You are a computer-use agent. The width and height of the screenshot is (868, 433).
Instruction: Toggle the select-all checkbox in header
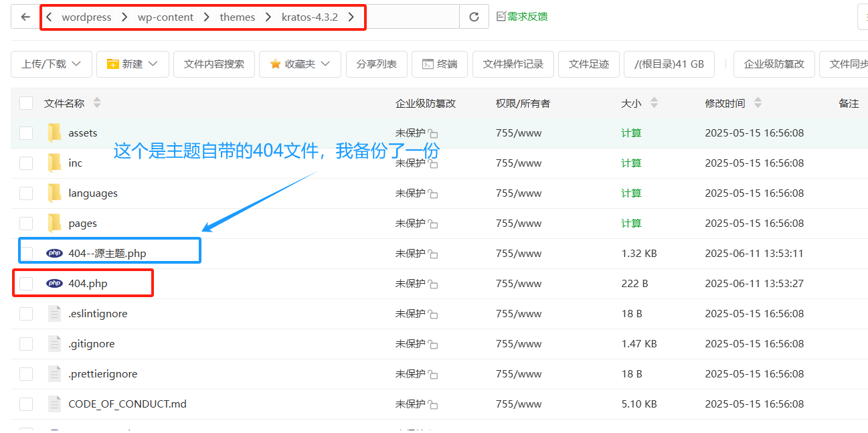point(26,103)
